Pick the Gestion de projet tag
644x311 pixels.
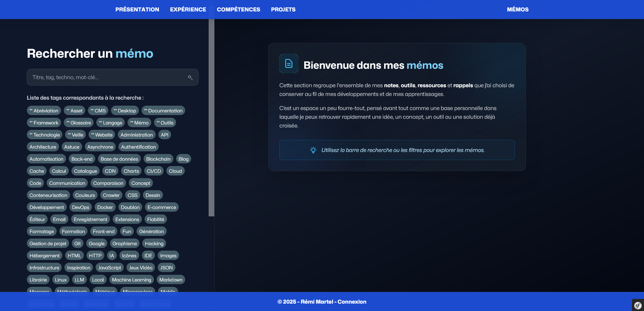pos(48,244)
